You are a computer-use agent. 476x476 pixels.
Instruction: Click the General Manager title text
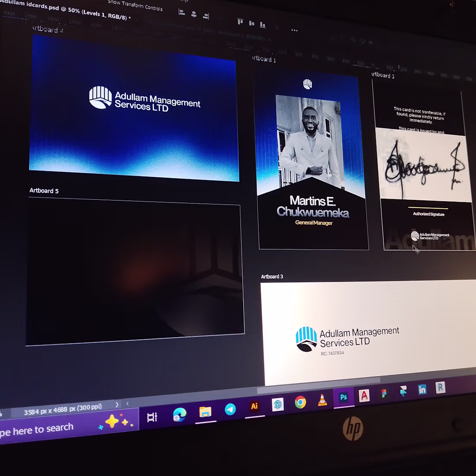point(314,223)
